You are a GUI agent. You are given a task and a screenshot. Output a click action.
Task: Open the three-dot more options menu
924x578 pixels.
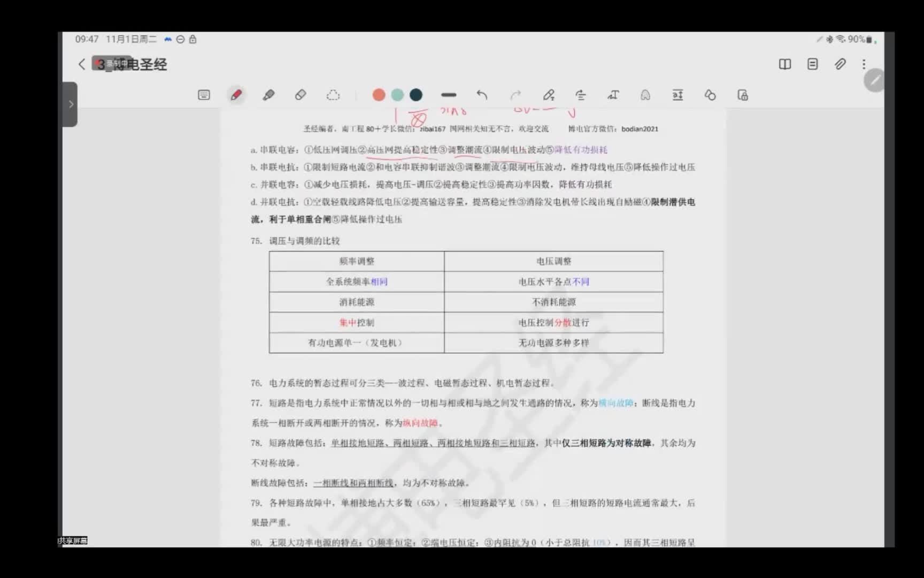(x=864, y=65)
